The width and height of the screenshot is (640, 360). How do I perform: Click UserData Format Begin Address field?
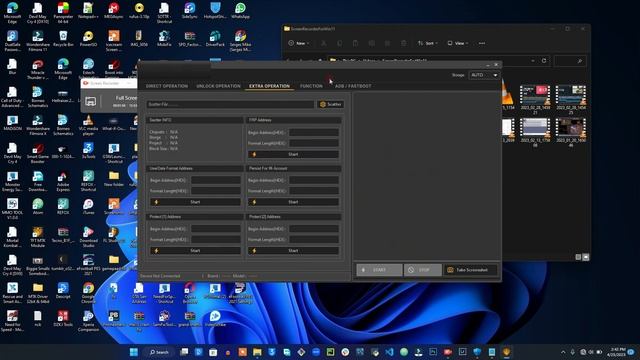(216, 180)
